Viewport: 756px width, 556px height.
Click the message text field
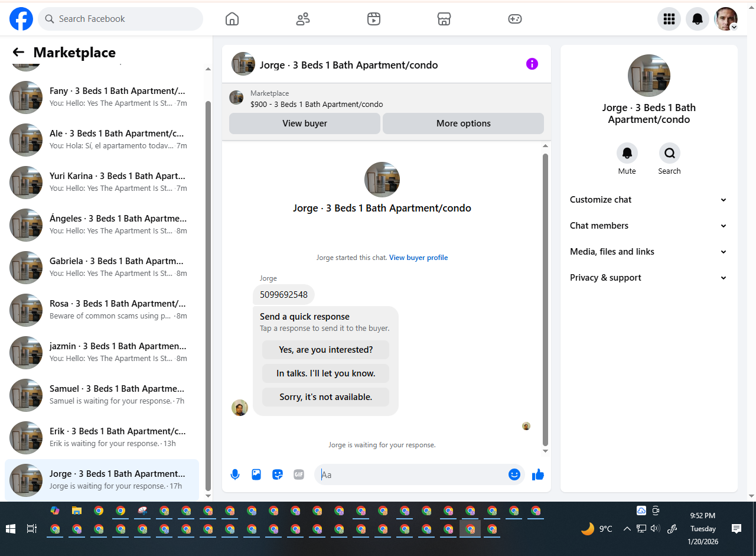click(x=412, y=474)
